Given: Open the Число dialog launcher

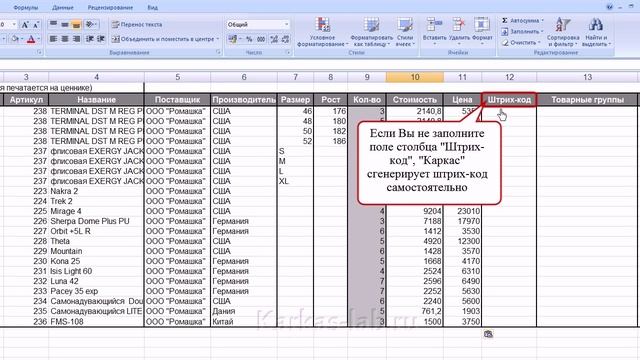Looking at the screenshot, I should (x=288, y=52).
